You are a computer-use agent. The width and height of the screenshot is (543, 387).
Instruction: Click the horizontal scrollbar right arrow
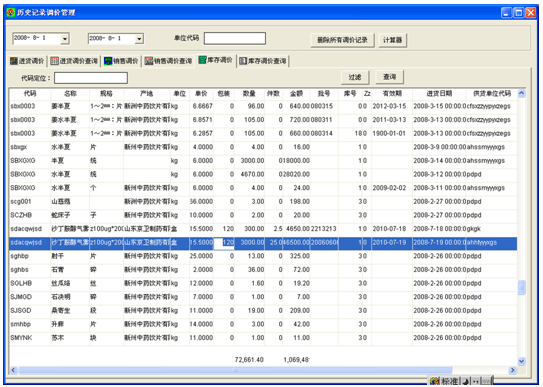[513, 370]
